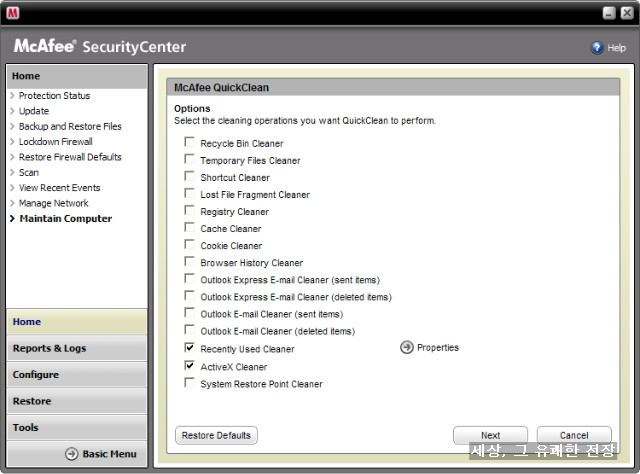This screenshot has width=640, height=474.
Task: Switch to the Home menu tab
Action: 77,322
